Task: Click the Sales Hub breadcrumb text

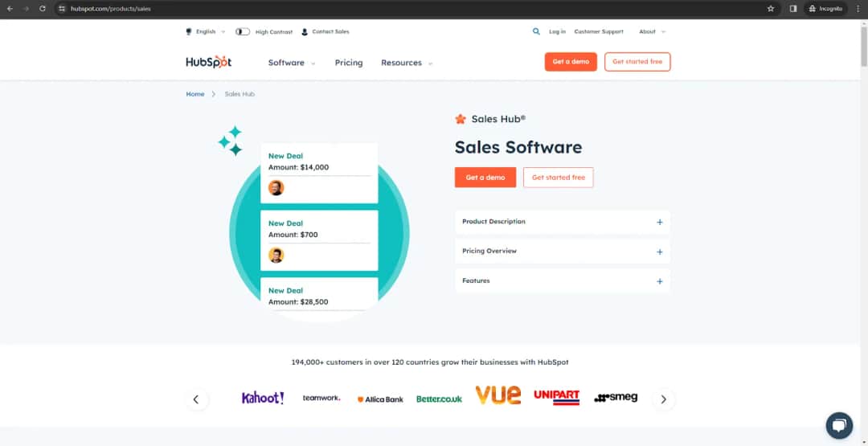Action: [240, 94]
